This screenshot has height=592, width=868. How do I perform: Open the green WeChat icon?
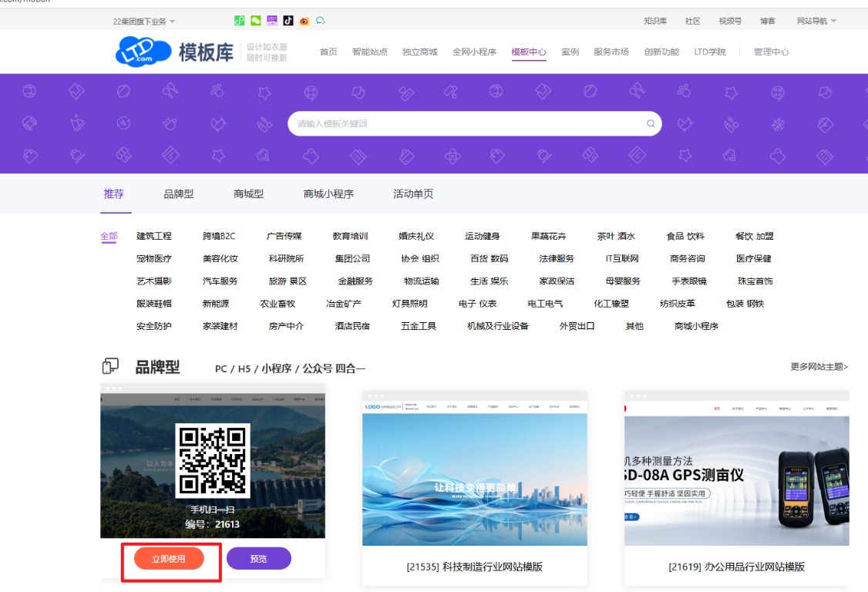coord(256,21)
